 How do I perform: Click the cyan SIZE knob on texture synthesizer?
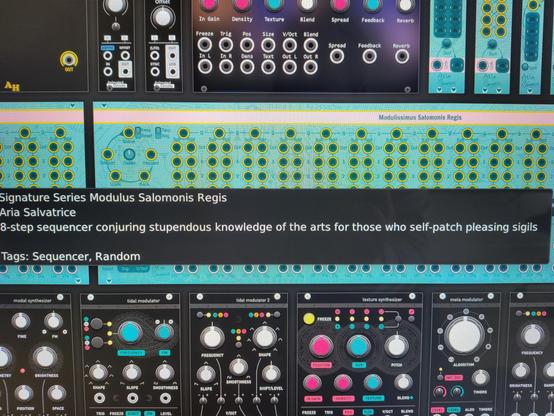point(359,346)
